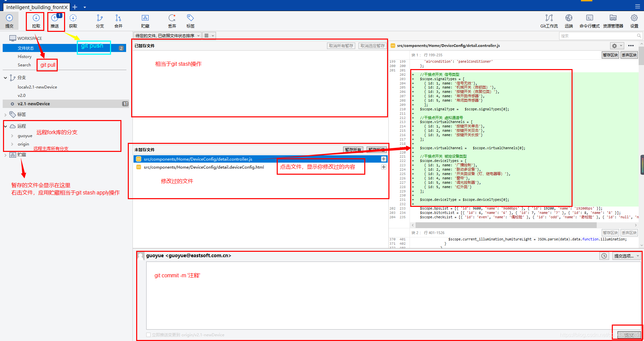The width and height of the screenshot is (644, 341).
Task: Click the 拉取 pull toolbar icon
Action: [36, 21]
